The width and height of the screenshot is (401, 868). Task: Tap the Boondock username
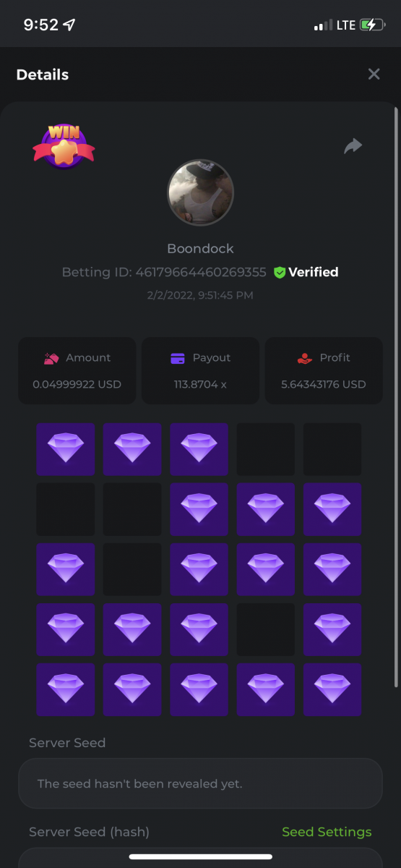[x=201, y=249]
